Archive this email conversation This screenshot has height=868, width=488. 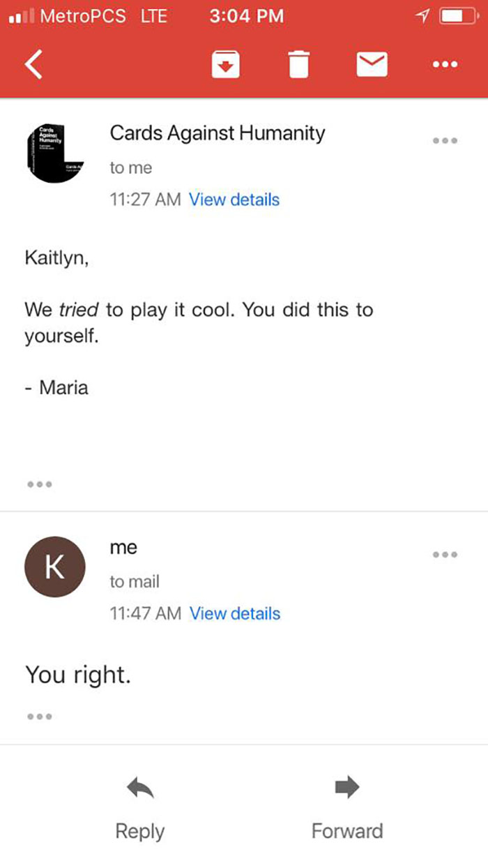coord(224,64)
